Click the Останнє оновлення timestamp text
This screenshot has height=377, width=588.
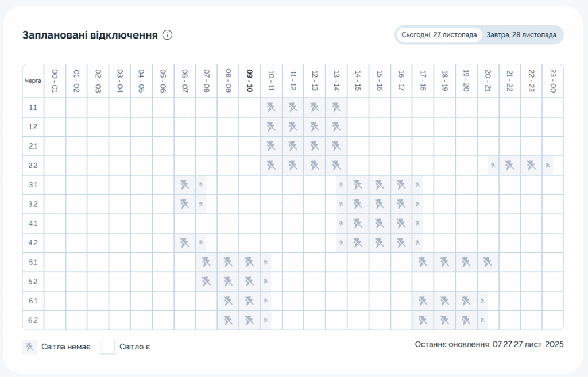489,344
